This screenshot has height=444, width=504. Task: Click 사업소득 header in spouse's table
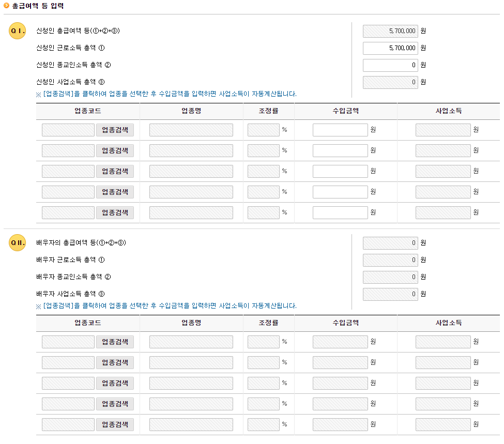pyautogui.click(x=448, y=323)
